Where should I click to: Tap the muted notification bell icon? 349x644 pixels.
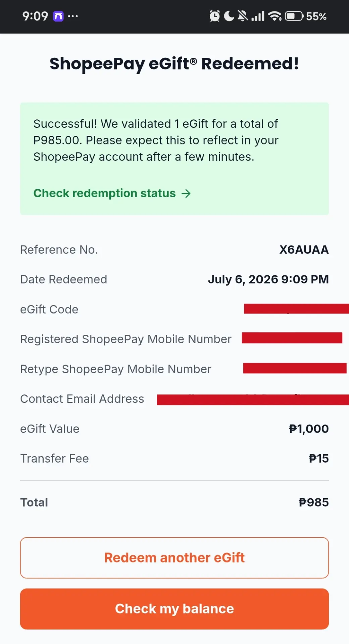tap(243, 16)
